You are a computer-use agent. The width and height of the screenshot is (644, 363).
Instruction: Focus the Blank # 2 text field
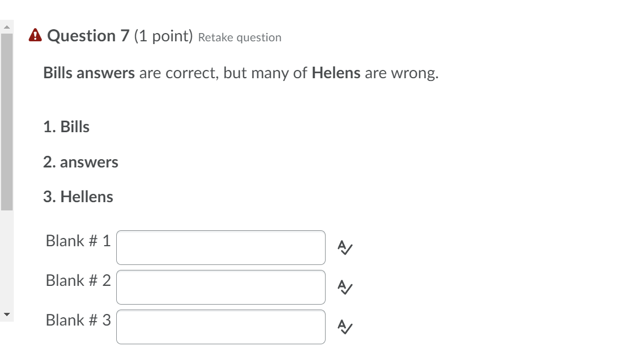coord(220,287)
